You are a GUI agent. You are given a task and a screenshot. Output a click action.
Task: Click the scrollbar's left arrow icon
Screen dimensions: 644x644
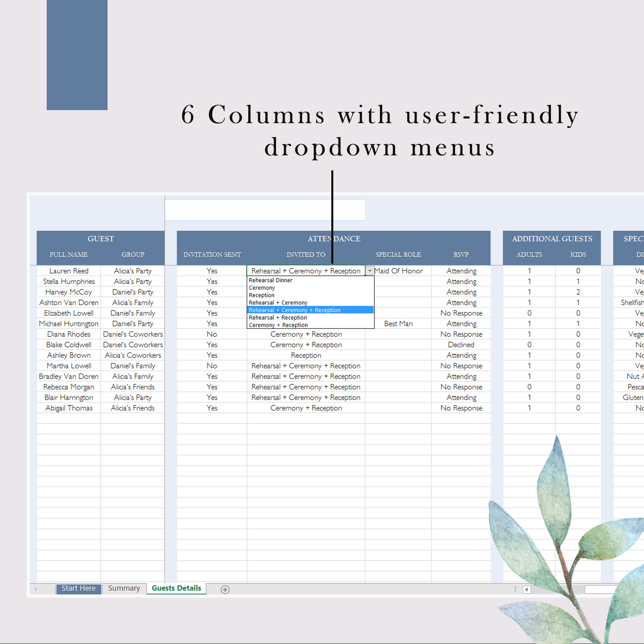(527, 589)
